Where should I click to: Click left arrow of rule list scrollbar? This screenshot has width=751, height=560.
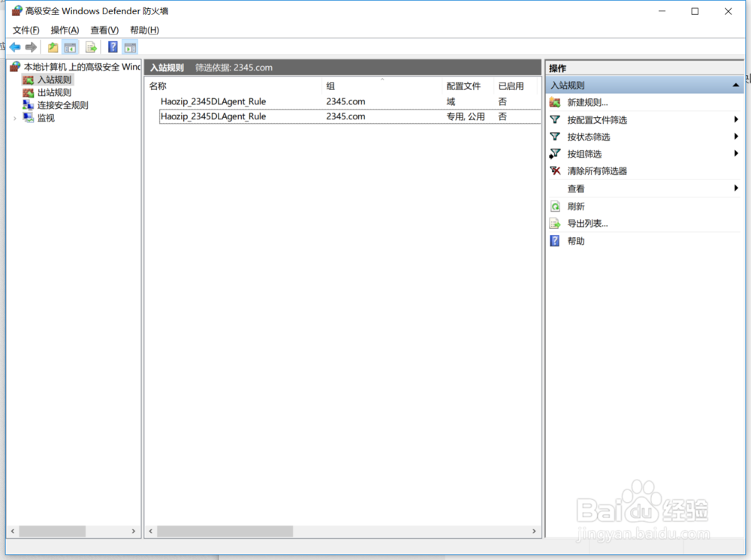click(151, 531)
